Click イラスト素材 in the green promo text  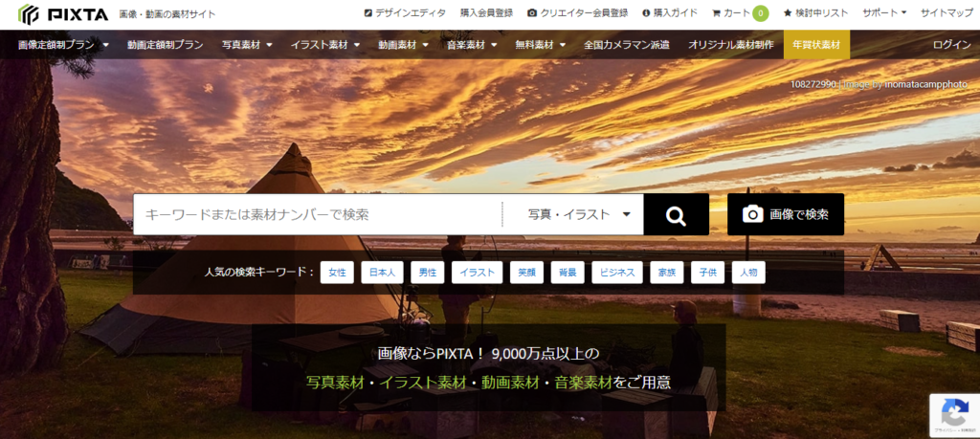click(422, 383)
